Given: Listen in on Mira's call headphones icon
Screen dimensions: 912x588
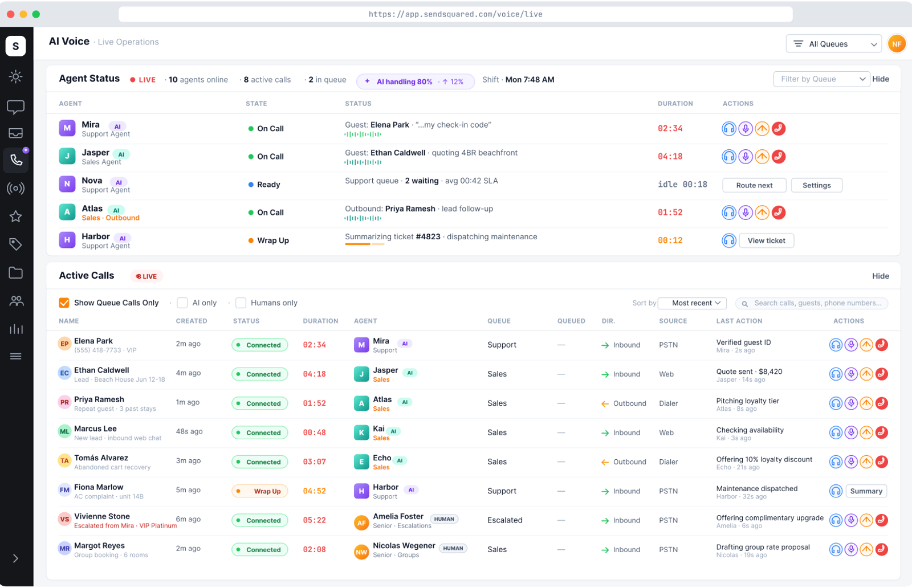Looking at the screenshot, I should point(729,129).
